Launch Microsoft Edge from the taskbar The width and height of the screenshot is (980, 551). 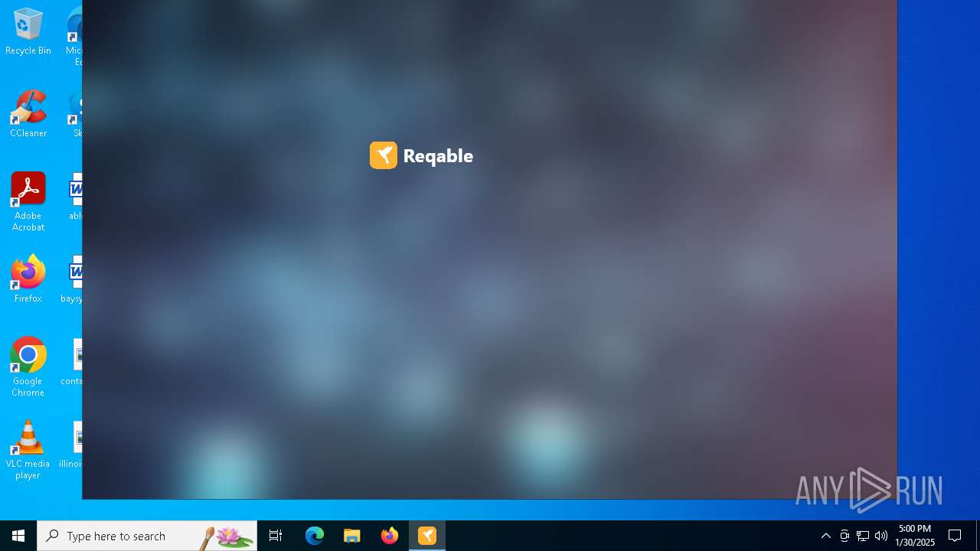click(x=315, y=536)
